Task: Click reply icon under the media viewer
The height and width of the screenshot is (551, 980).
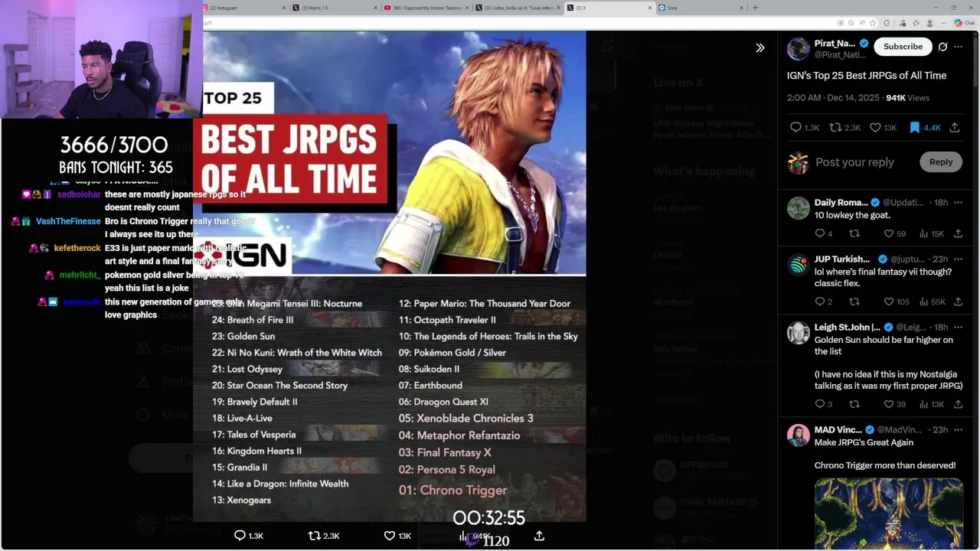Action: pyautogui.click(x=240, y=536)
